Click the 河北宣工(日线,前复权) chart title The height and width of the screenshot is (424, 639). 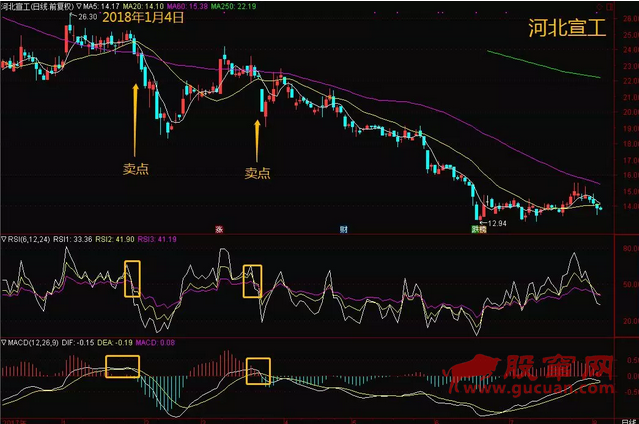(40, 6)
